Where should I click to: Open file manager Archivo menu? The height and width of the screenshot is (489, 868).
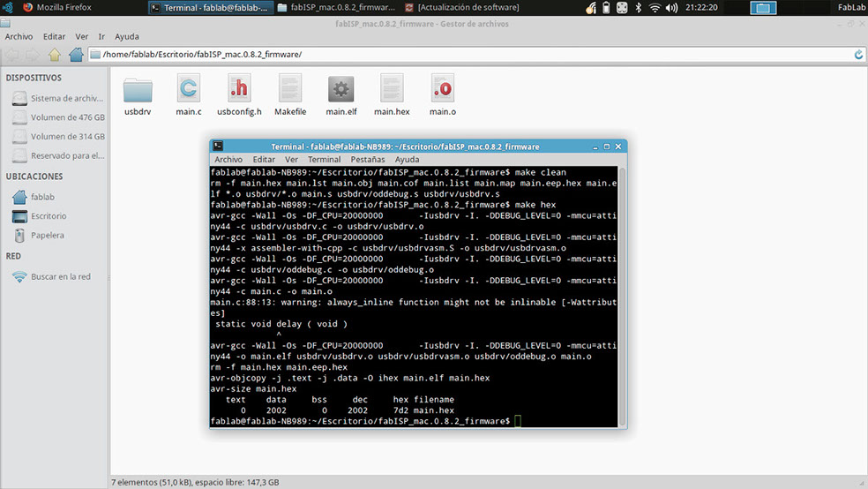[x=19, y=36]
